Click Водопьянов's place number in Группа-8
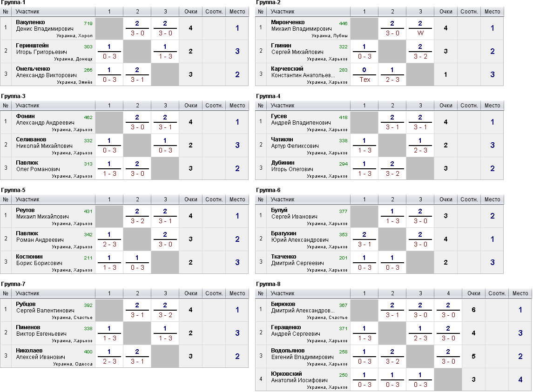Image resolution: width=533 pixels, height=392 pixels. pyautogui.click(x=520, y=356)
